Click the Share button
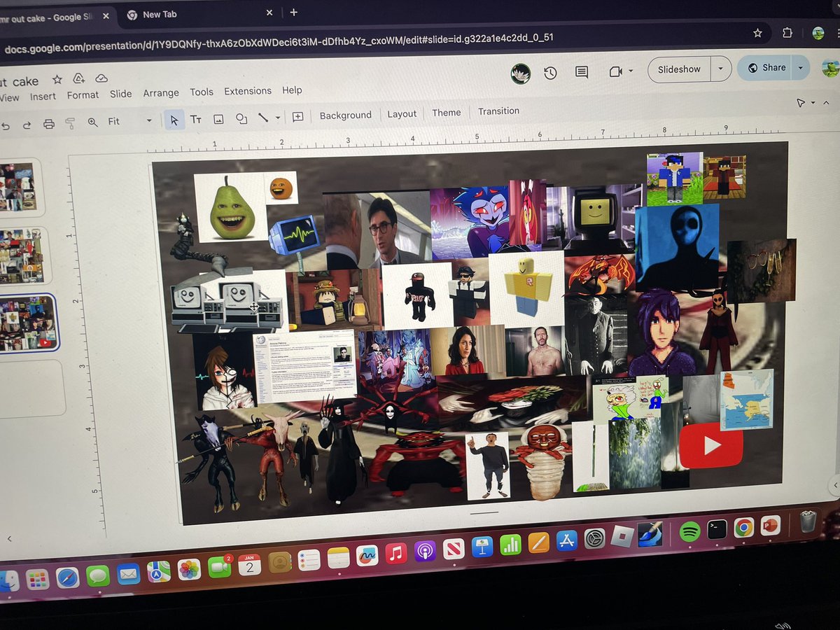 tap(766, 67)
